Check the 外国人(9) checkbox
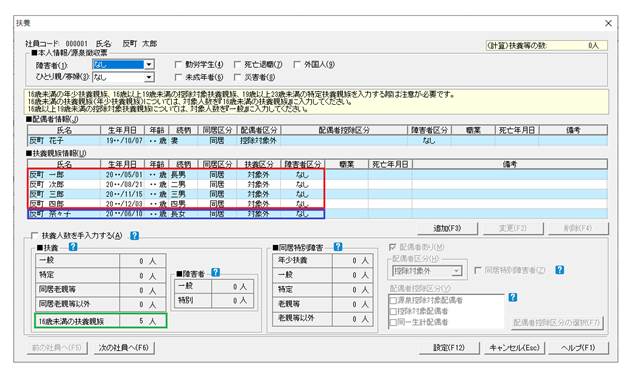Screen dimensions: 642x382 (x=297, y=64)
